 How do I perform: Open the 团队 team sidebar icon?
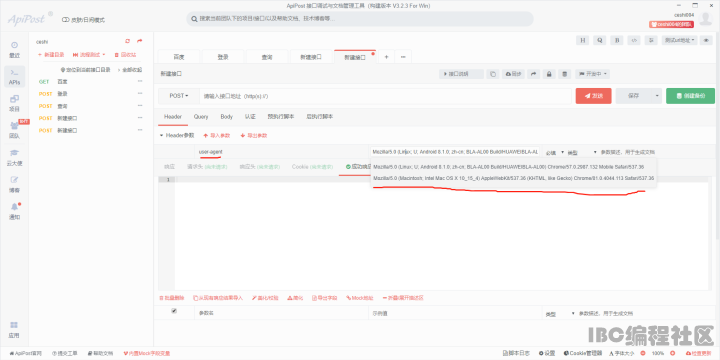[x=14, y=130]
